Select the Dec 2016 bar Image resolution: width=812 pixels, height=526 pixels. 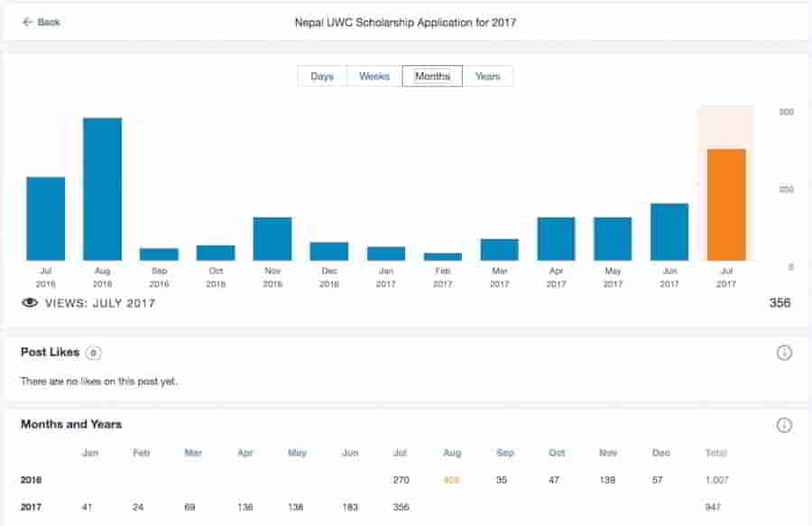329,251
